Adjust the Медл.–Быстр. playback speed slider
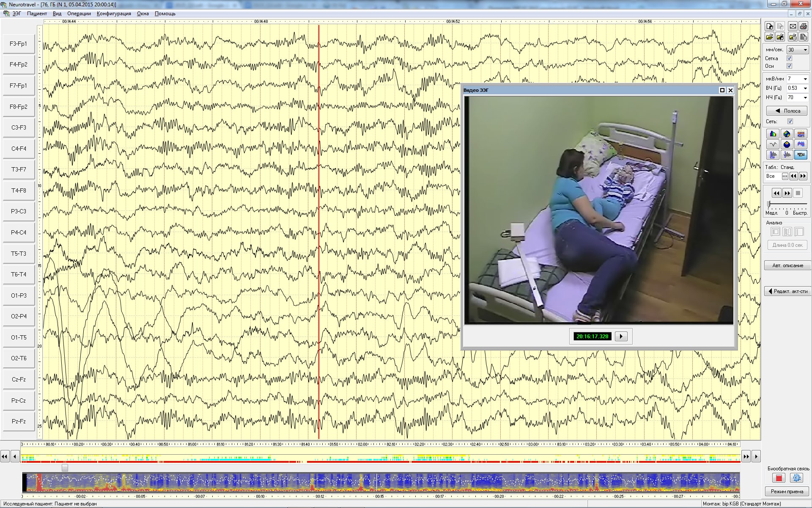Viewport: 812px width, 508px height. (769, 204)
